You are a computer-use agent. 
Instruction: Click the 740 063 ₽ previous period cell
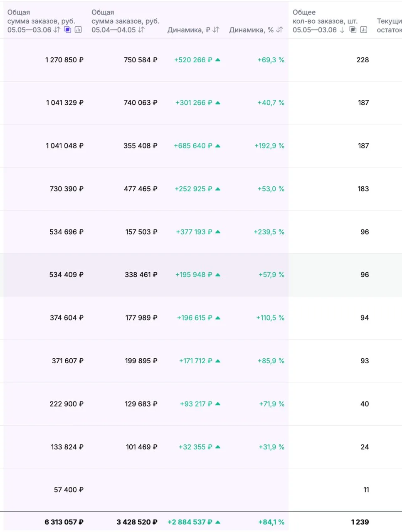tap(141, 103)
